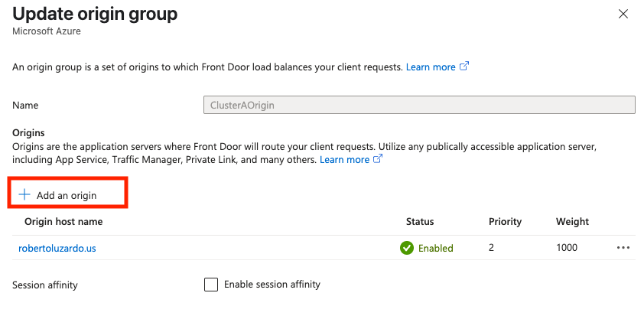
Task: Click the green Enabled checkmark status icon
Action: pos(407,248)
